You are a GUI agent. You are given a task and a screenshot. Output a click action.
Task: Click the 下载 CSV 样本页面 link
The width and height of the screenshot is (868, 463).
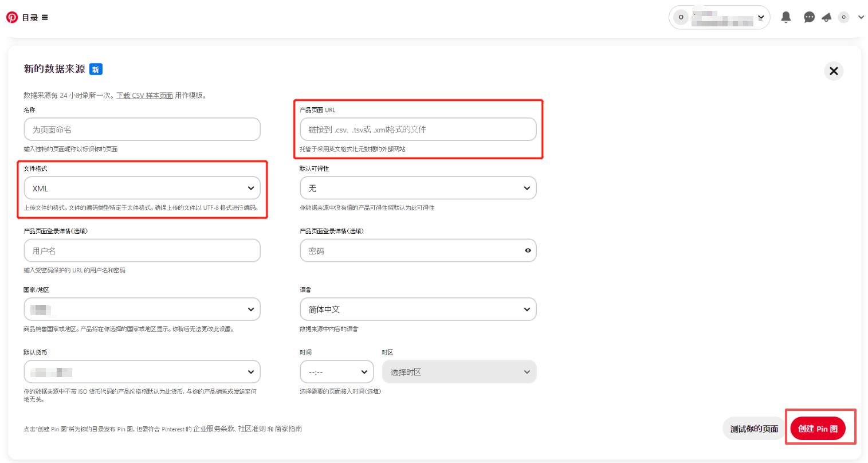144,96
